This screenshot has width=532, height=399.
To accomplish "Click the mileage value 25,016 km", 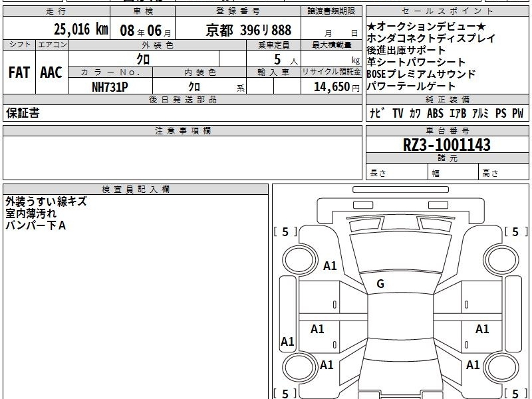I will coord(80,29).
